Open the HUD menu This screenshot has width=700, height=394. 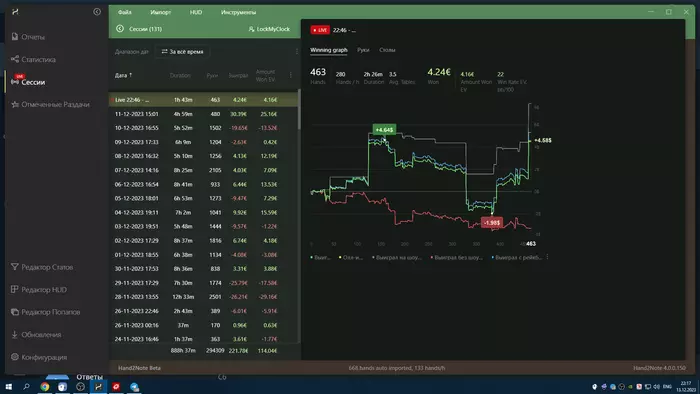(196, 12)
